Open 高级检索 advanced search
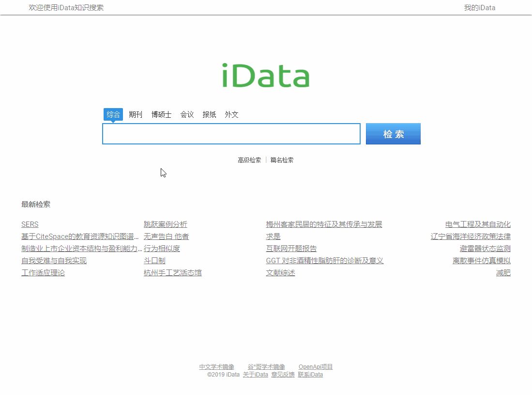 [x=249, y=160]
